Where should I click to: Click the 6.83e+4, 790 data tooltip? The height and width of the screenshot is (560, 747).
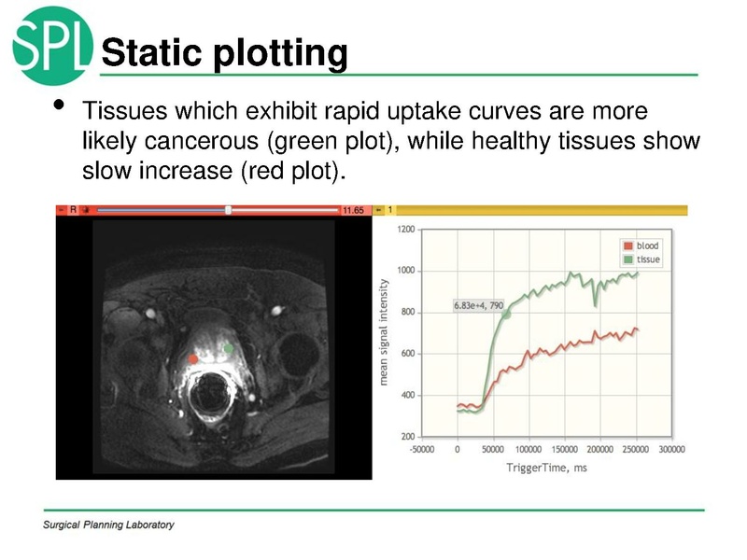478,304
